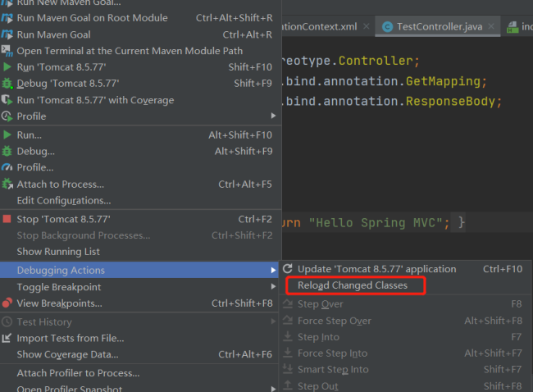The height and width of the screenshot is (392, 533).
Task: Click profiler icon beside Profile submenu
Action: pyautogui.click(x=7, y=116)
